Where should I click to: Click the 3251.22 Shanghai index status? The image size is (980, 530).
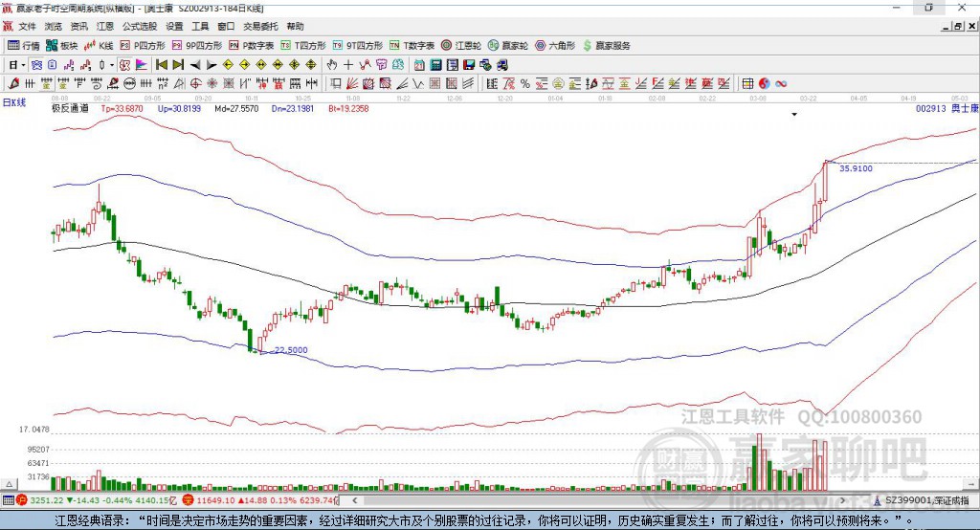click(x=46, y=500)
